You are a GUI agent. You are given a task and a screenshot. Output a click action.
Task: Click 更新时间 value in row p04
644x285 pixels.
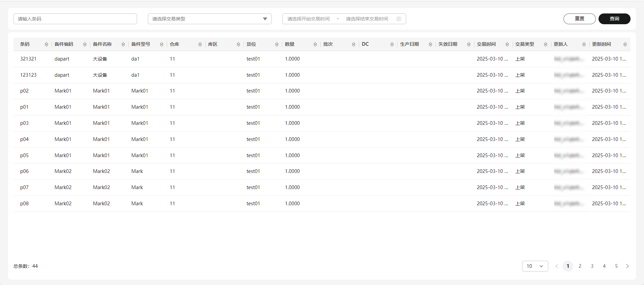(x=609, y=139)
